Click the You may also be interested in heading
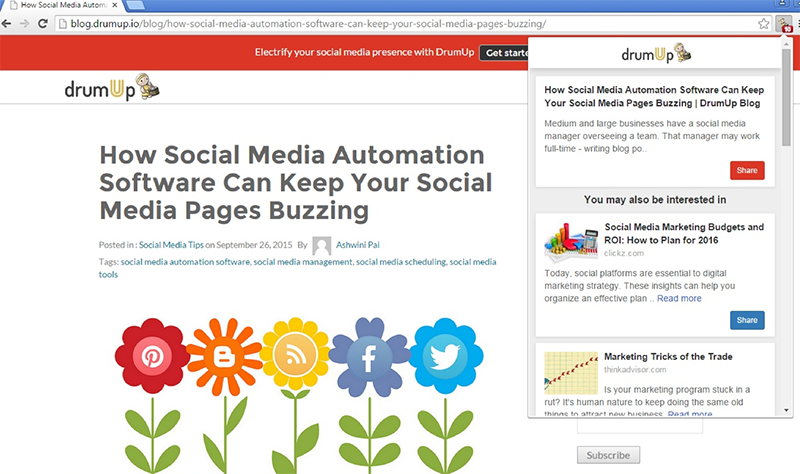Viewport: 800px width, 474px height. click(x=655, y=199)
